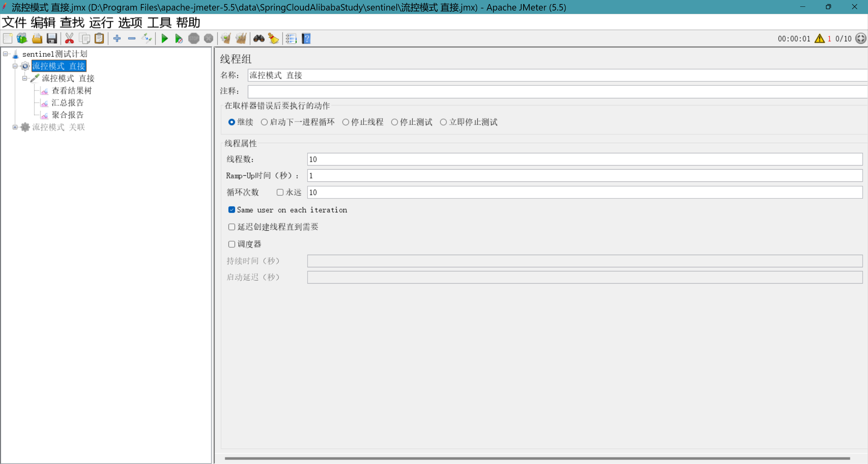868x464 pixels.
Task: Open the function helper list icon
Action: point(291,39)
